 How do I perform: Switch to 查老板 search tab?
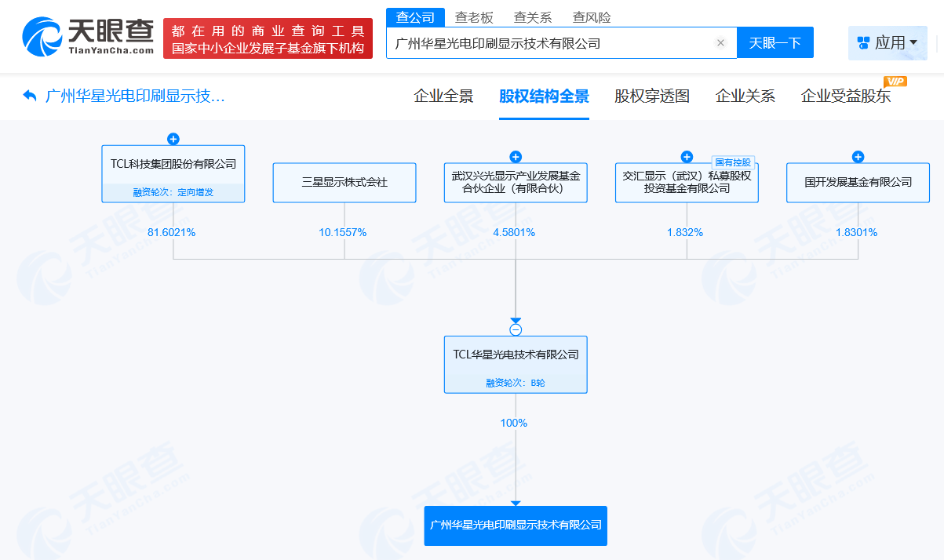(474, 17)
